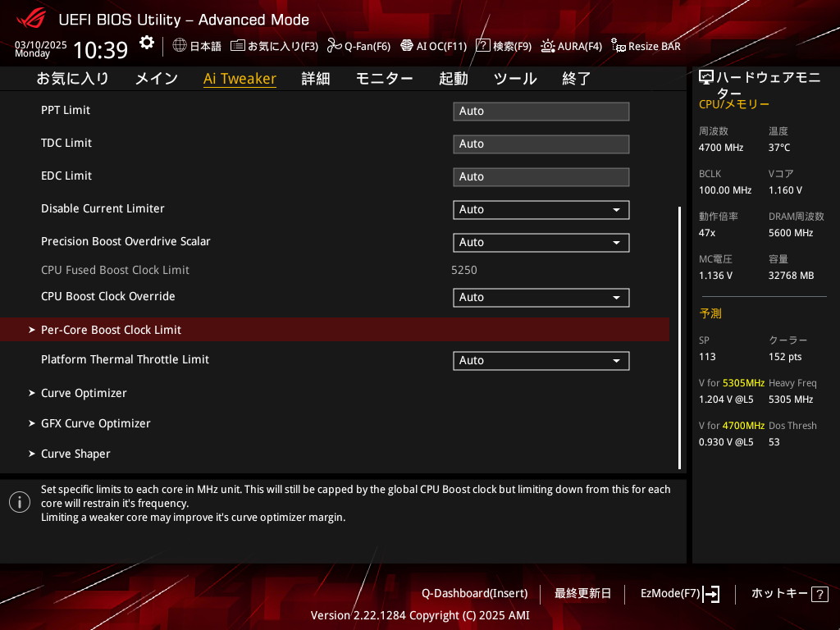The height and width of the screenshot is (630, 840).
Task: Click the 32768 MB capacity value
Action: click(792, 276)
